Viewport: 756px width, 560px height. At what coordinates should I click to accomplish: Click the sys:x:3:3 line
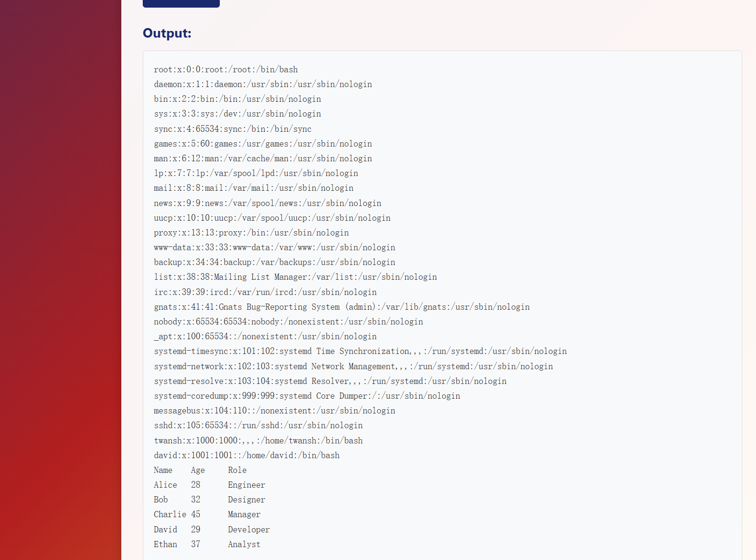[x=237, y=114]
